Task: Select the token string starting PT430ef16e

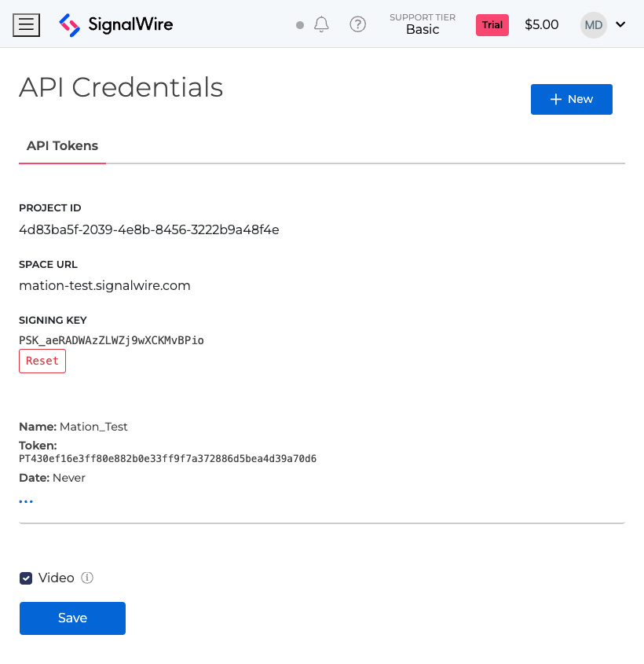Action: 167,459
